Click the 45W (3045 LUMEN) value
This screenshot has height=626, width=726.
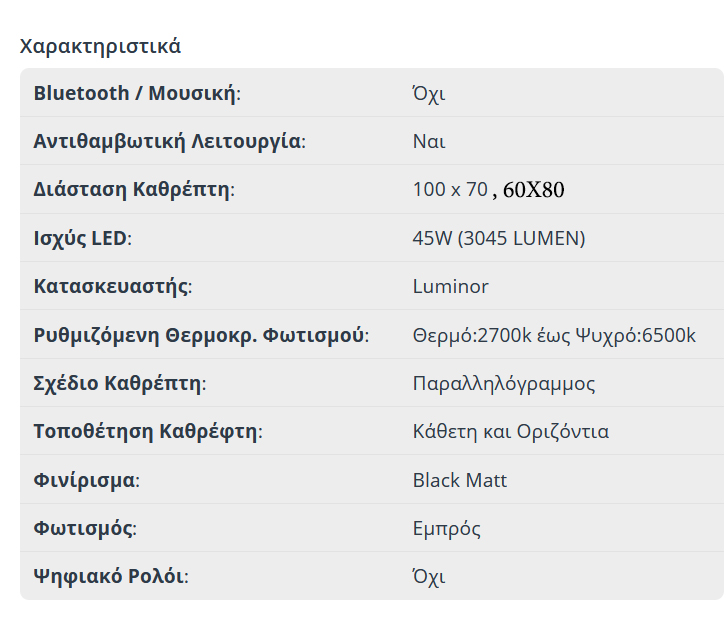(499, 238)
